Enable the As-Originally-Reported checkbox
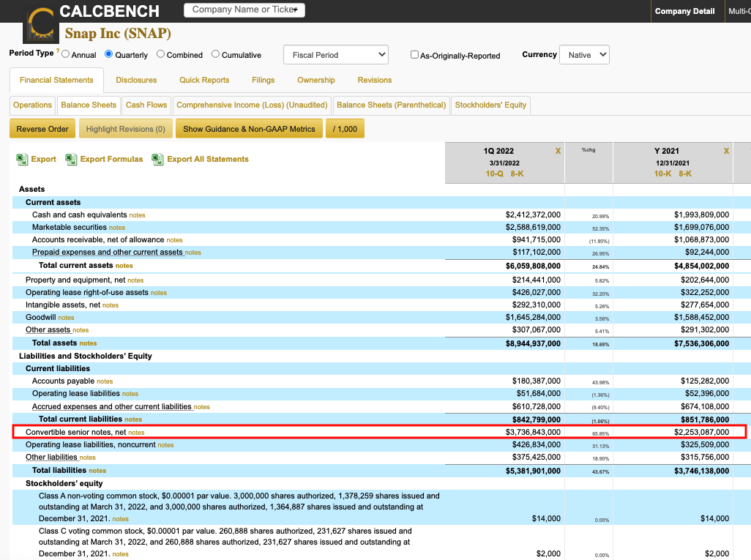Image resolution: width=751 pixels, height=560 pixels. [x=414, y=55]
